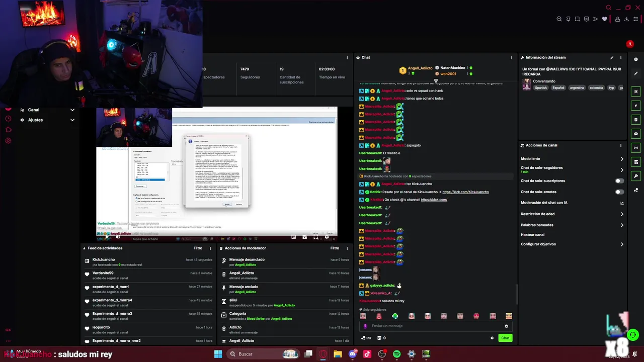Open the AI chat moderation external link icon
This screenshot has height=362, width=644.
pos(622,203)
